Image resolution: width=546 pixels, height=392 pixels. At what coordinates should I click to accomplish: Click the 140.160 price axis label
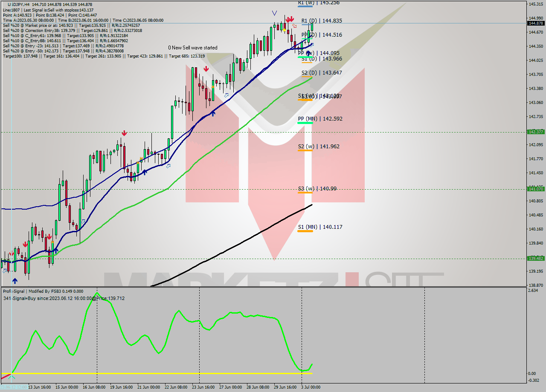(536, 229)
